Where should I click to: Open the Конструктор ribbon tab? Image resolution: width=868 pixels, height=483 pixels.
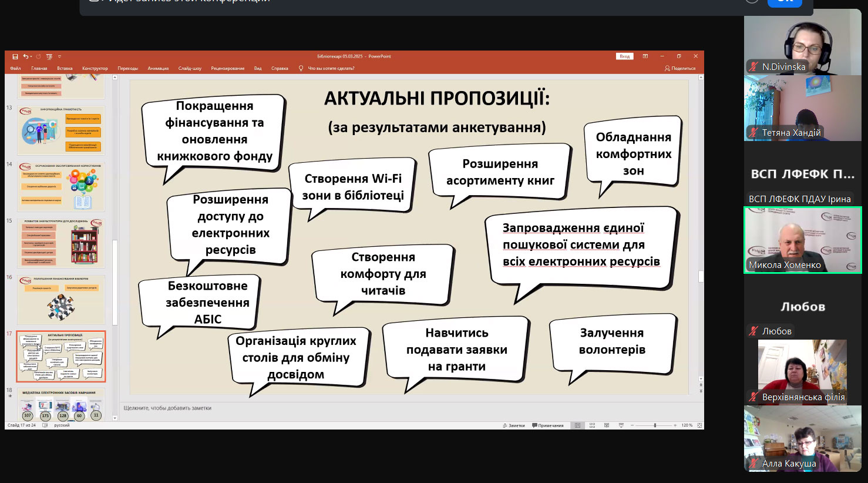pos(95,68)
